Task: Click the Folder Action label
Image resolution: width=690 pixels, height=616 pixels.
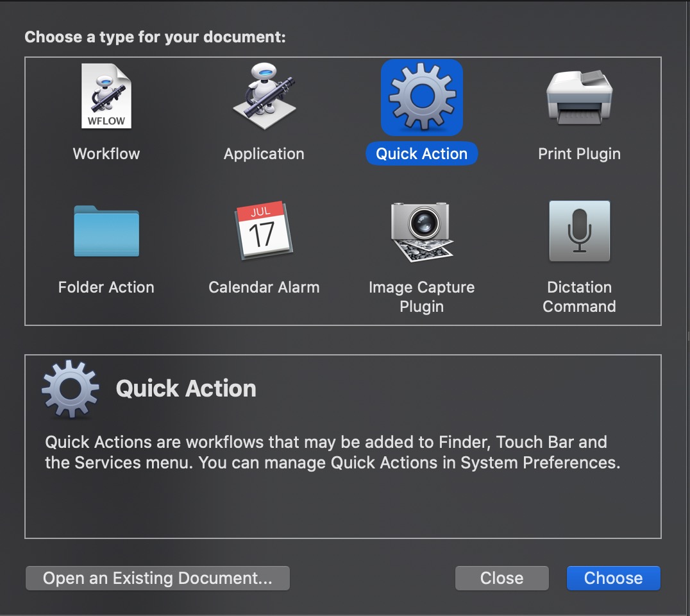Action: coord(106,287)
